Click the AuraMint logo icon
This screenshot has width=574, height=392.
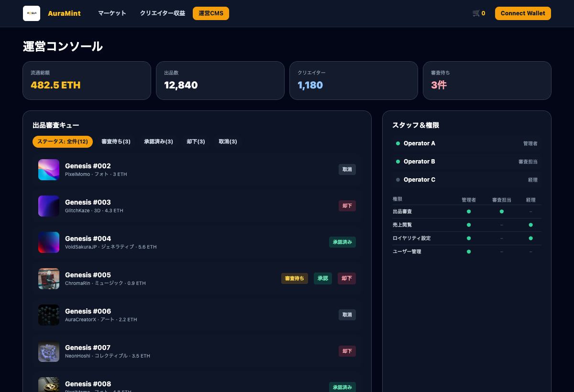click(x=32, y=13)
